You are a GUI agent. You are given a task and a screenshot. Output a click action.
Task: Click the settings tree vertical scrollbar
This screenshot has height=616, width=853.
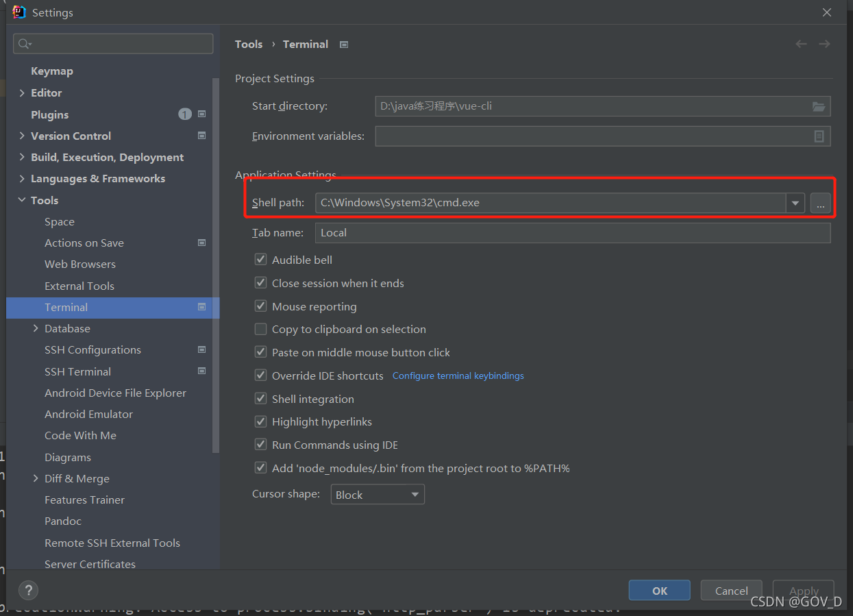click(x=216, y=265)
